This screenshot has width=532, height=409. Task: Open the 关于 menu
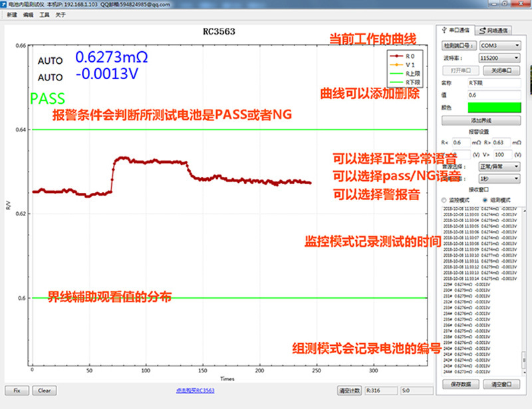(x=61, y=15)
